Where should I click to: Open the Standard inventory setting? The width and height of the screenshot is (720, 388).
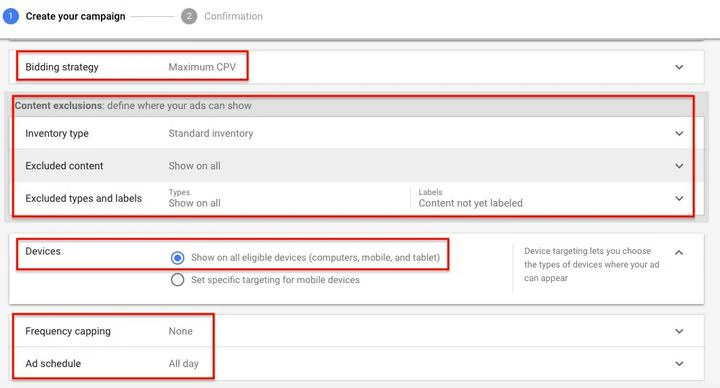(x=211, y=133)
